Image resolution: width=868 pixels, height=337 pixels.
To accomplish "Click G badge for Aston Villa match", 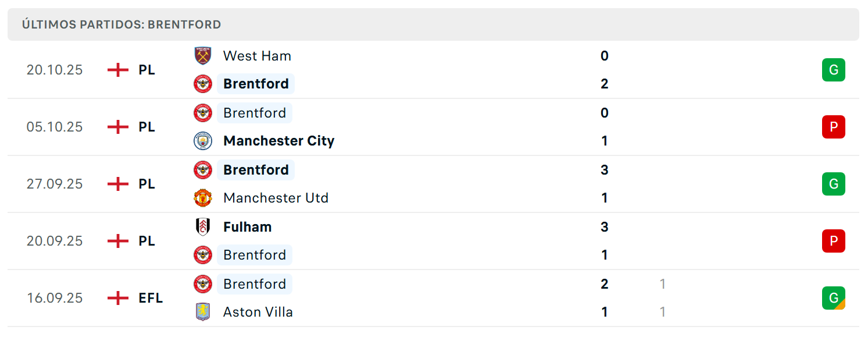I will click(x=834, y=298).
